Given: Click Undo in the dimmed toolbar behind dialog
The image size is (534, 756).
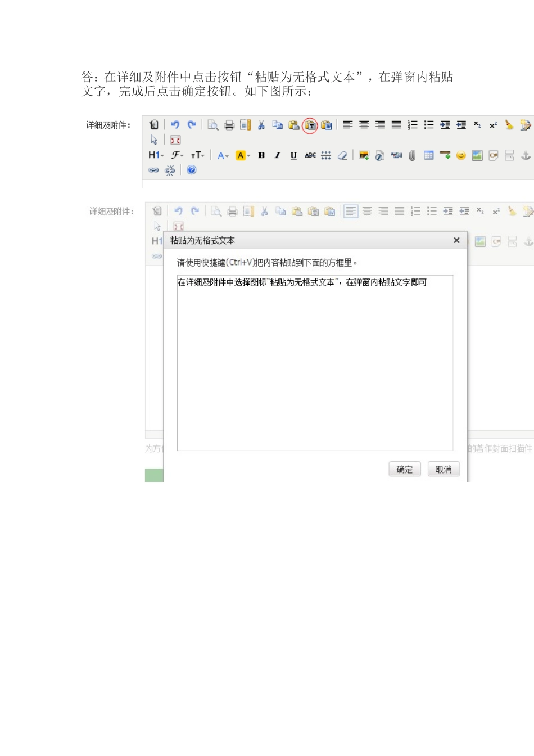Looking at the screenshot, I should [x=179, y=211].
